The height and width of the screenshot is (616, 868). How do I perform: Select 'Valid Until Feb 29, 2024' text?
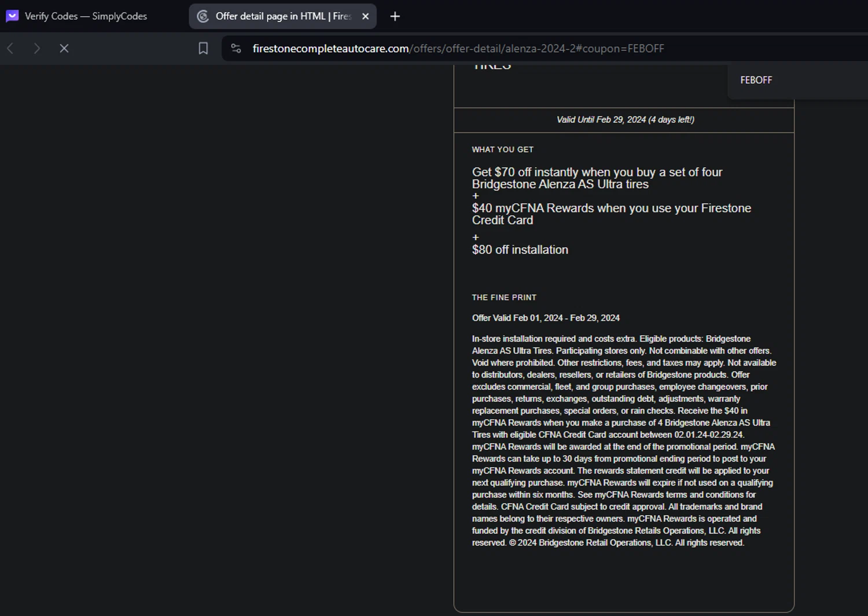(x=601, y=120)
